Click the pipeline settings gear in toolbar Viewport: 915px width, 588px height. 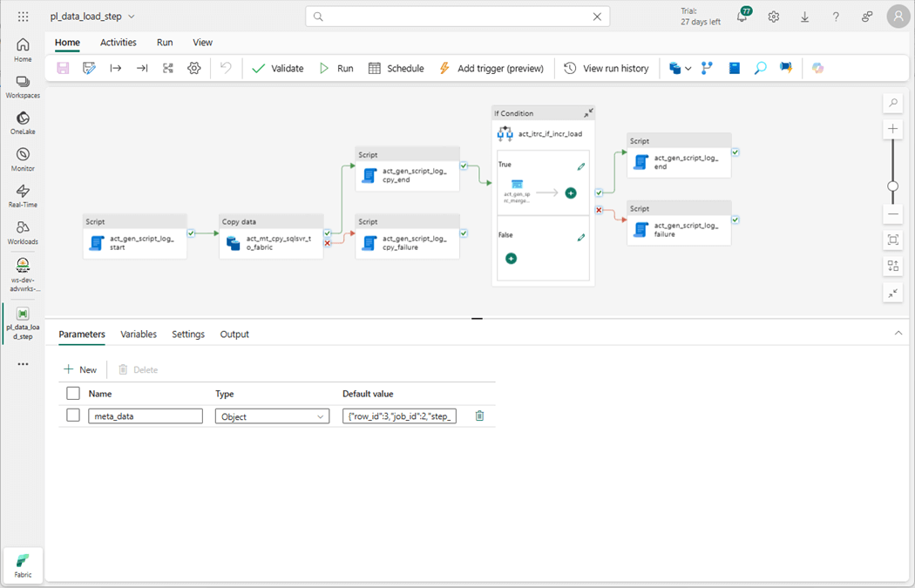tap(193, 68)
